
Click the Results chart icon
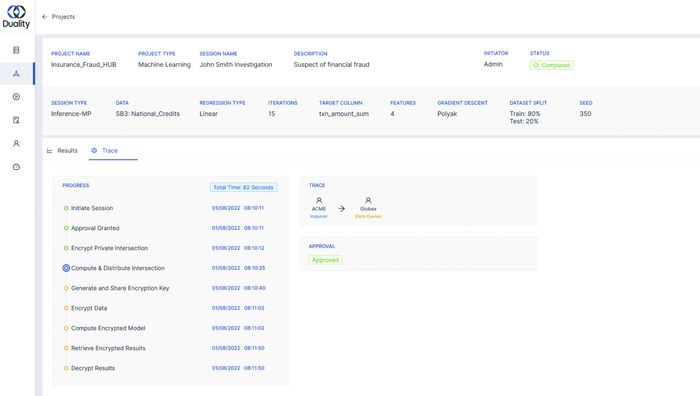[50, 150]
